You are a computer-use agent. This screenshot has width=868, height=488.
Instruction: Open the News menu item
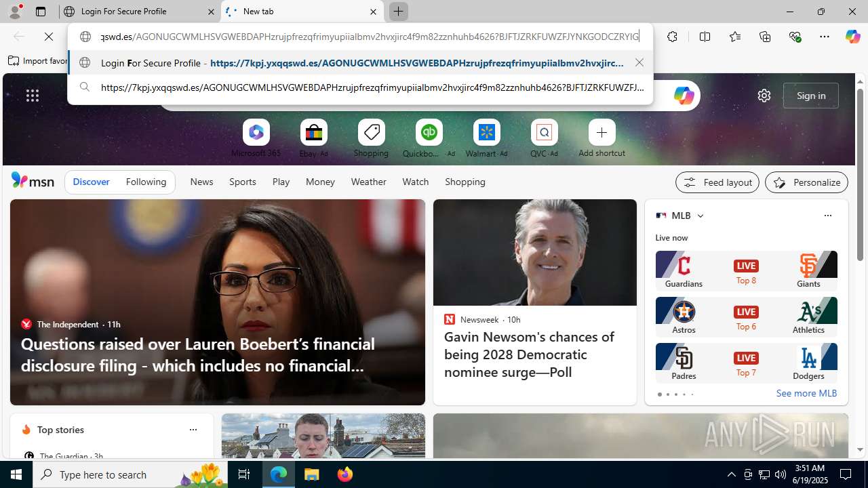pos(201,182)
